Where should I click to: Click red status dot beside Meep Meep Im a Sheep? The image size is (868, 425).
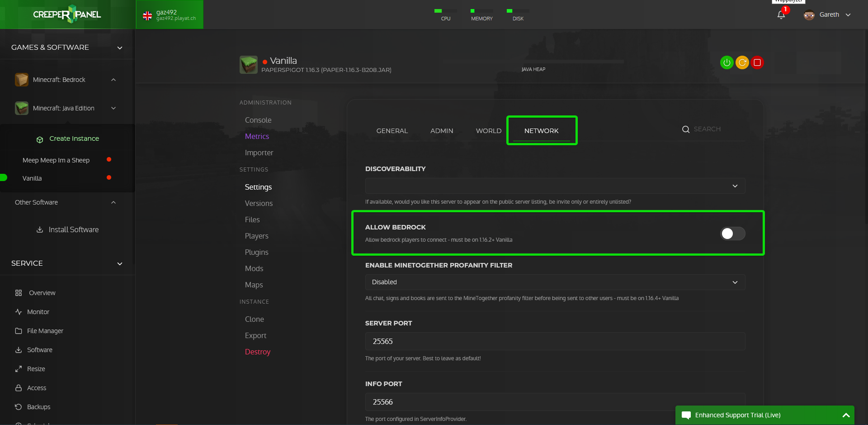(x=109, y=159)
